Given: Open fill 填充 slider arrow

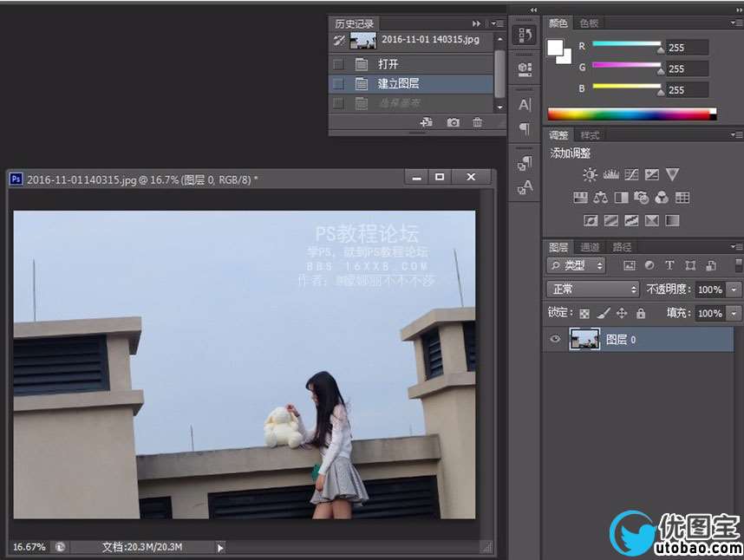Looking at the screenshot, I should click(x=734, y=313).
